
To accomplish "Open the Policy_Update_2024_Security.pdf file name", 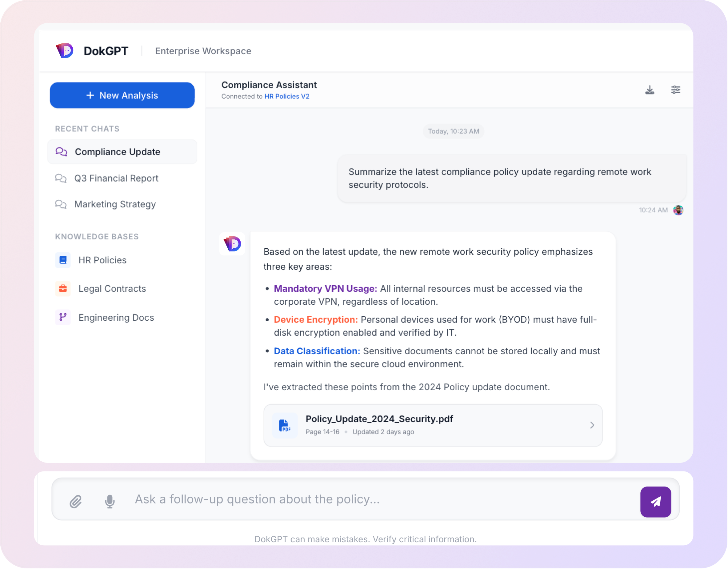I will coord(379,419).
